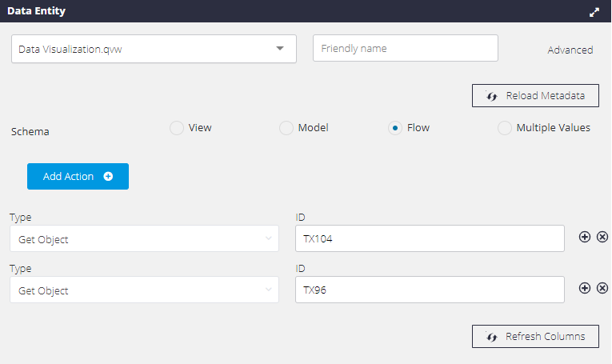
Task: Click the ID field containing TX96
Action: click(430, 290)
